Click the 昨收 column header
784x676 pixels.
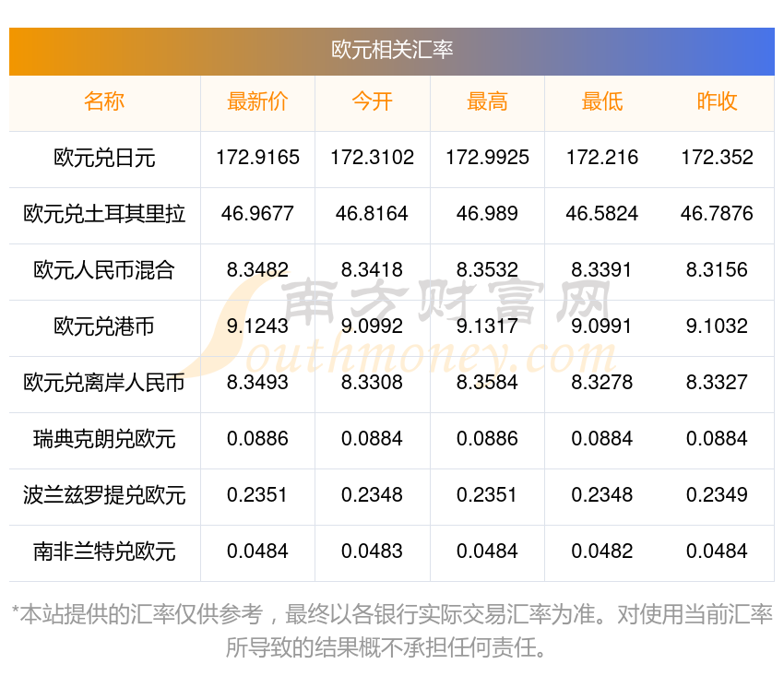(717, 101)
